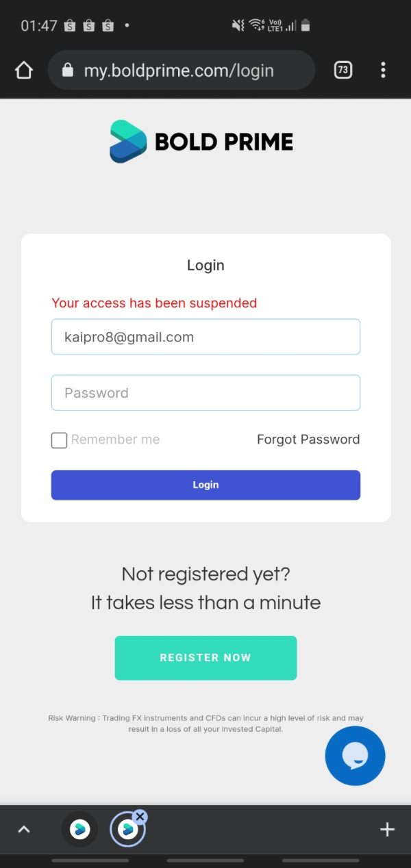Add a new tab with the plus icon
Image resolution: width=411 pixels, height=868 pixels.
tap(387, 830)
